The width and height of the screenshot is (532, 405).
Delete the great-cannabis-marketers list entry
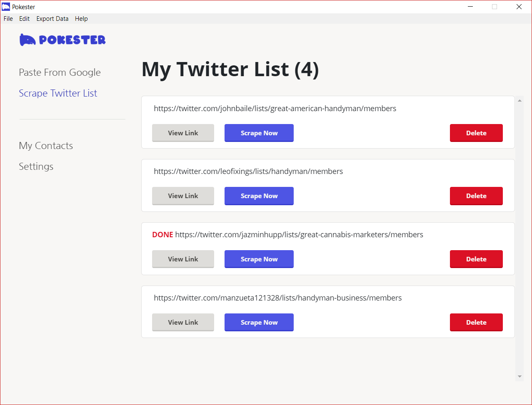tap(476, 259)
